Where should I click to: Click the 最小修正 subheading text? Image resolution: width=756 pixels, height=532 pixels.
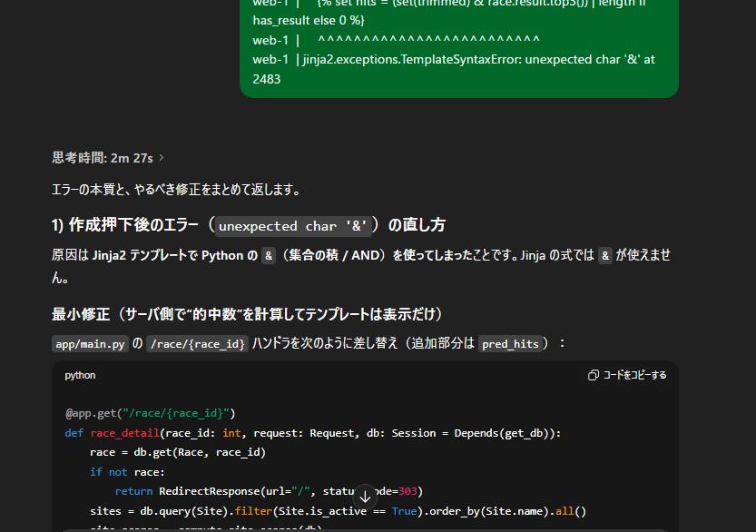pyautogui.click(x=246, y=314)
